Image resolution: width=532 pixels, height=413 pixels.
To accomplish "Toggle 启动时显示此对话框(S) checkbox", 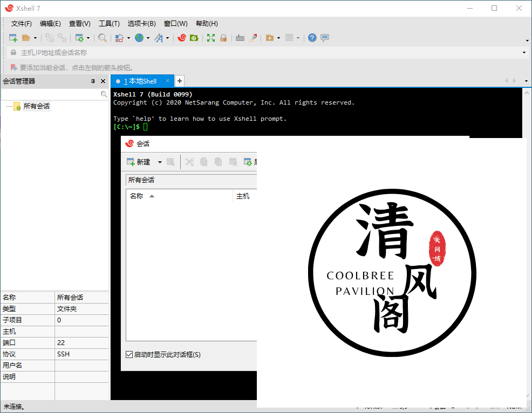I will [x=129, y=354].
